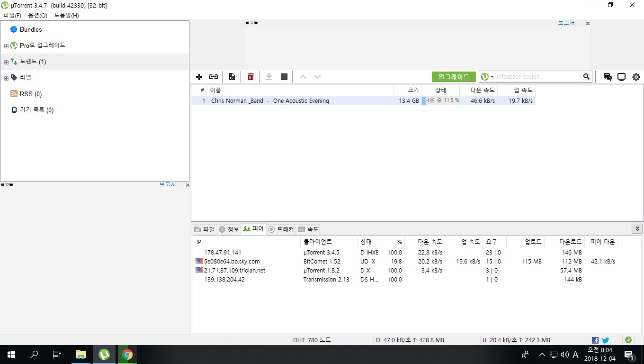Click the 보고서 link above the top ad

(566, 23)
